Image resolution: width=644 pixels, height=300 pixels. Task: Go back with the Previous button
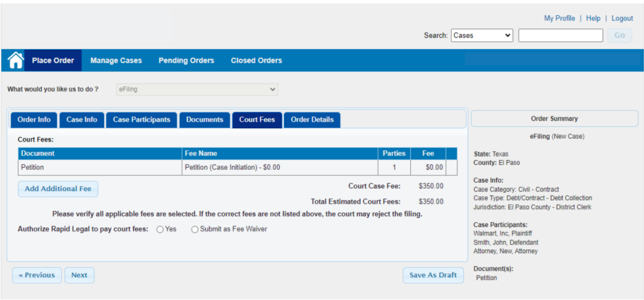point(37,275)
